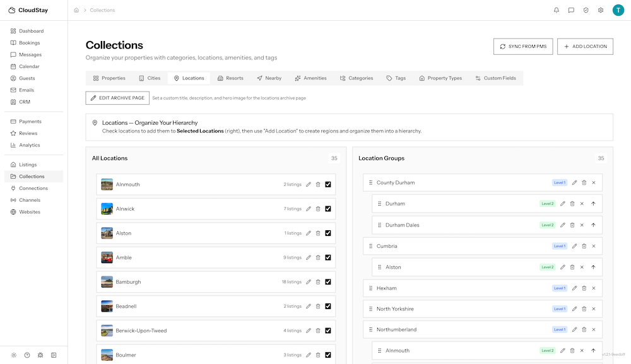Select the Cities tab
Image resolution: width=631 pixels, height=364 pixels.
click(x=151, y=78)
